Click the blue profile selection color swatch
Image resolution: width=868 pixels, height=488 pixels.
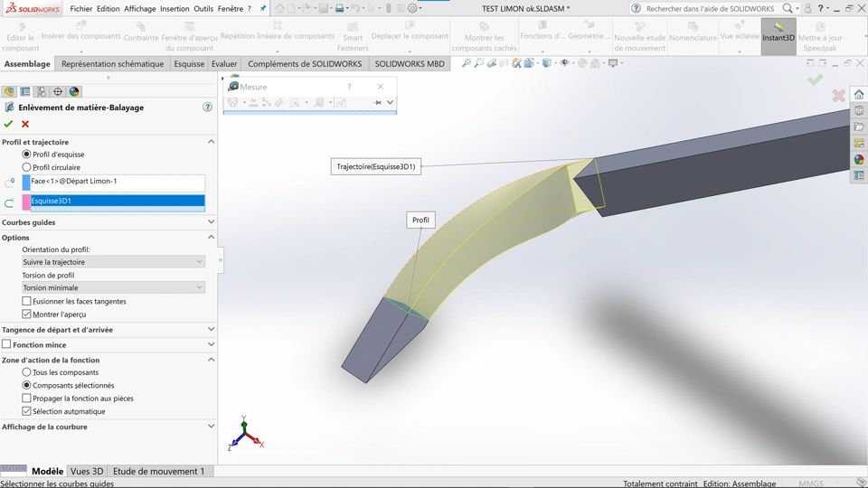(x=26, y=182)
